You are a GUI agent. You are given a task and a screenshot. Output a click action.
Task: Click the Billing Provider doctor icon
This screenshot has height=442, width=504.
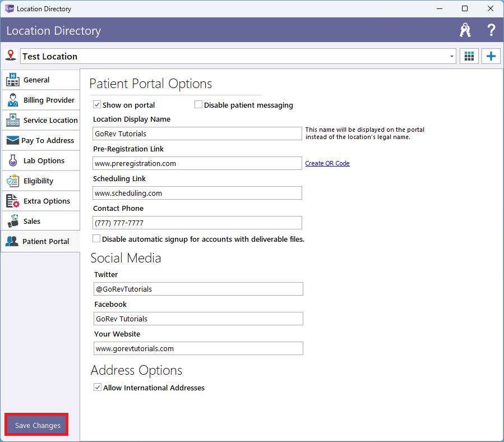click(12, 100)
